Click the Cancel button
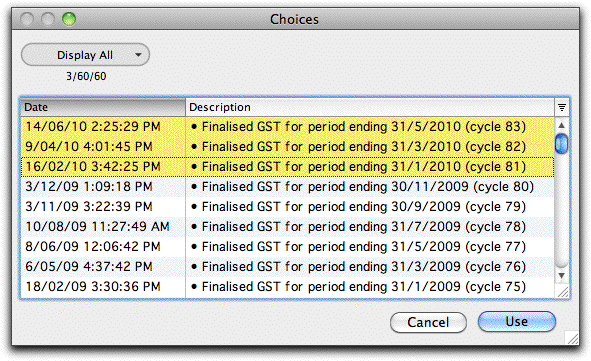This screenshot has width=591, height=361. [x=428, y=322]
